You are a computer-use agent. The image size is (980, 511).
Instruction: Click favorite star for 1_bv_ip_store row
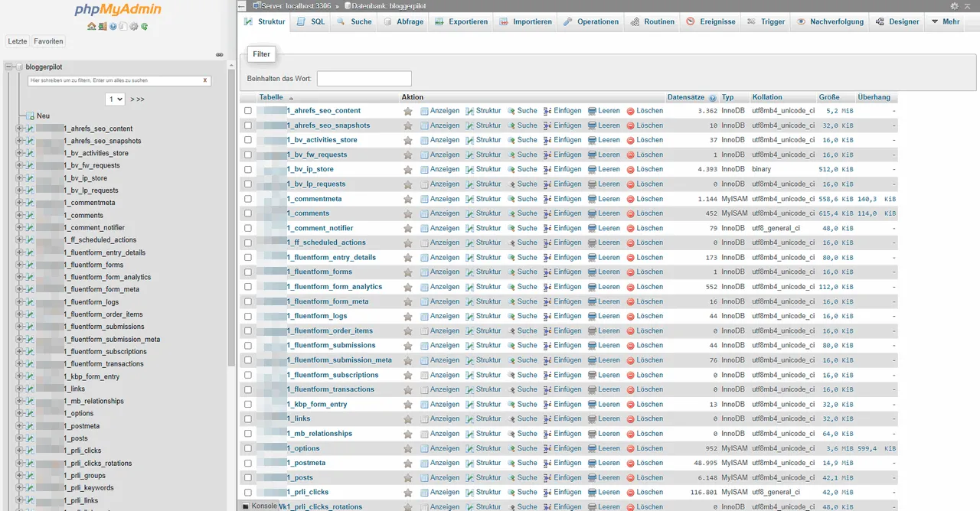pyautogui.click(x=408, y=170)
